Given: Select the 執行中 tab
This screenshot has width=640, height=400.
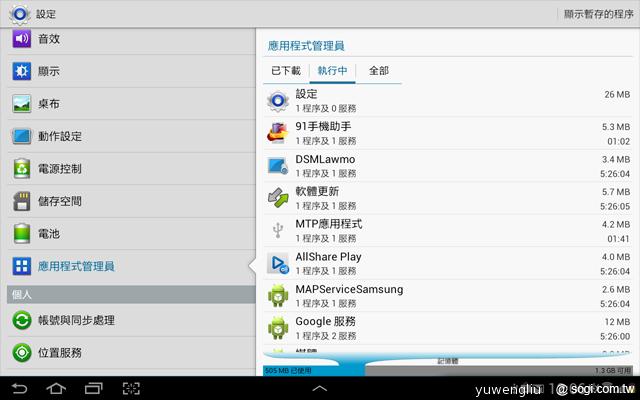Looking at the screenshot, I should click(x=332, y=71).
